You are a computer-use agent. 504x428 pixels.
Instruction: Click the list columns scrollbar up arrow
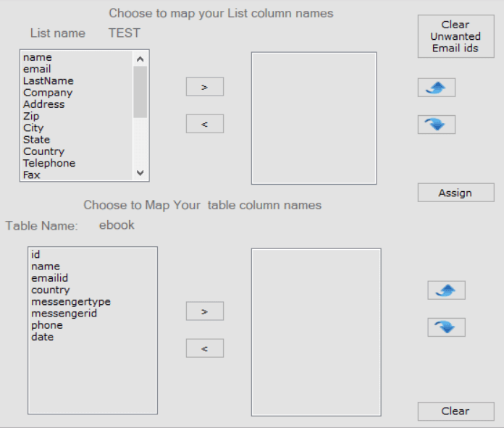coord(140,59)
